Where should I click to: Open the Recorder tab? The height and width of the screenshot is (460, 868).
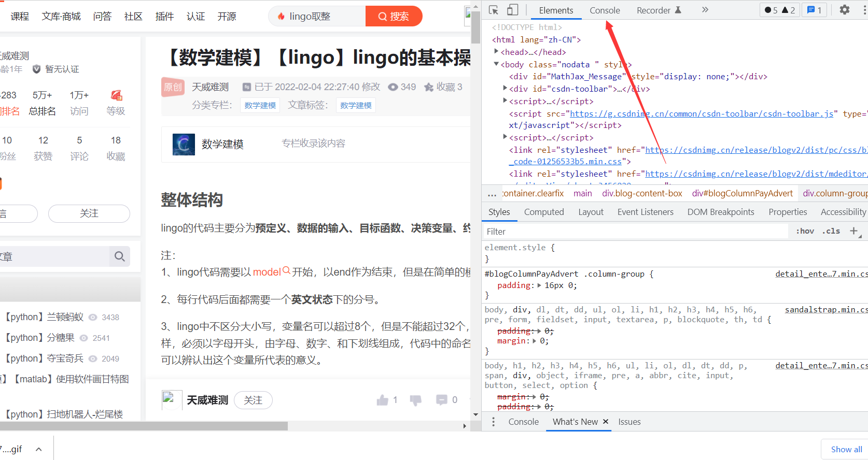point(659,10)
